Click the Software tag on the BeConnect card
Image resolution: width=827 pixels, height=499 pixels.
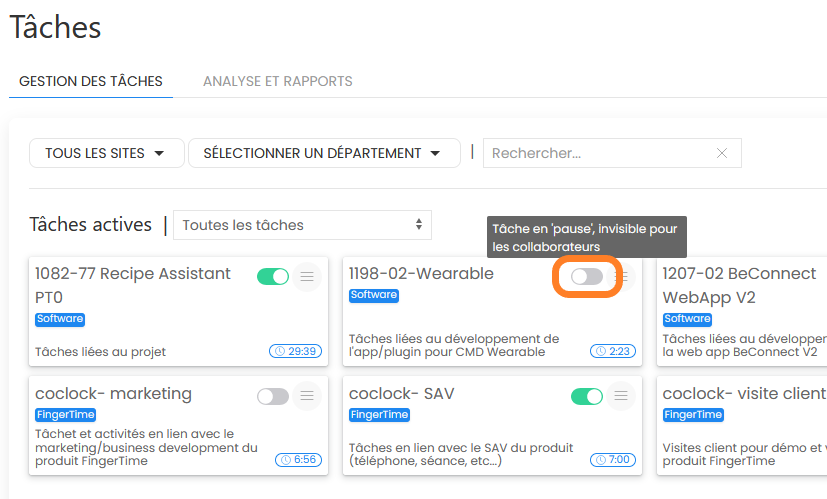click(x=687, y=319)
